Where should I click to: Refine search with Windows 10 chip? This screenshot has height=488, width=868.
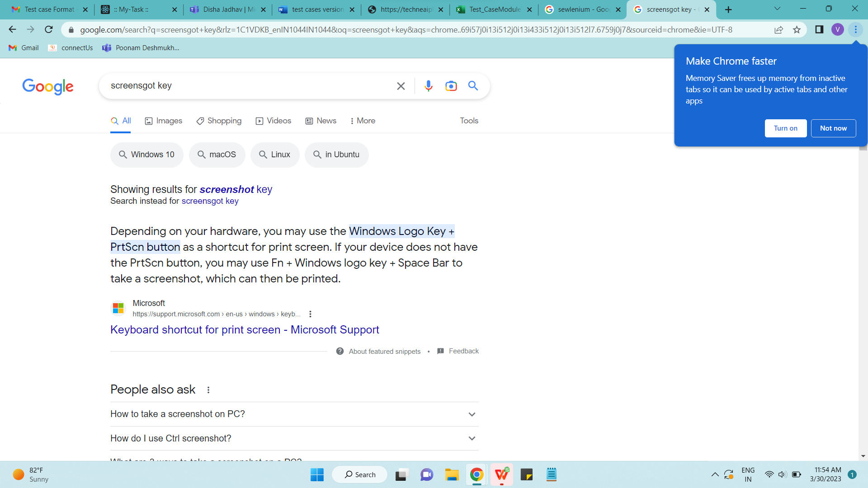click(146, 155)
